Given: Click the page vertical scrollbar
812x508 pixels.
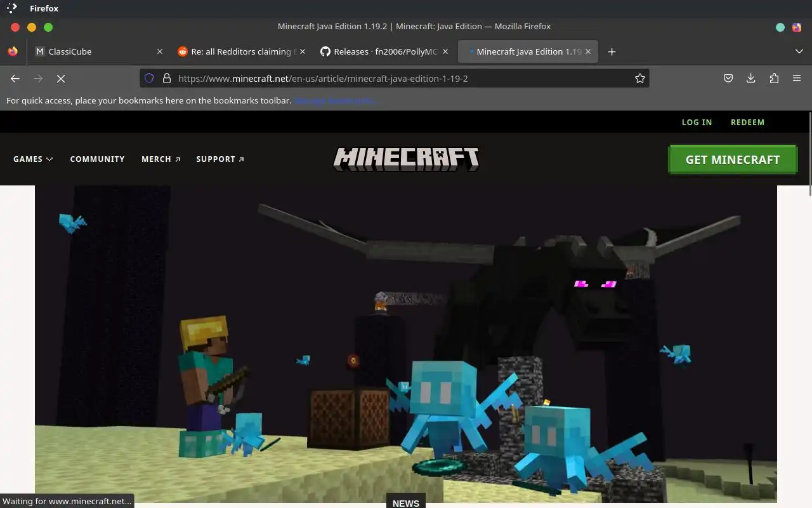Looking at the screenshot, I should [x=809, y=154].
